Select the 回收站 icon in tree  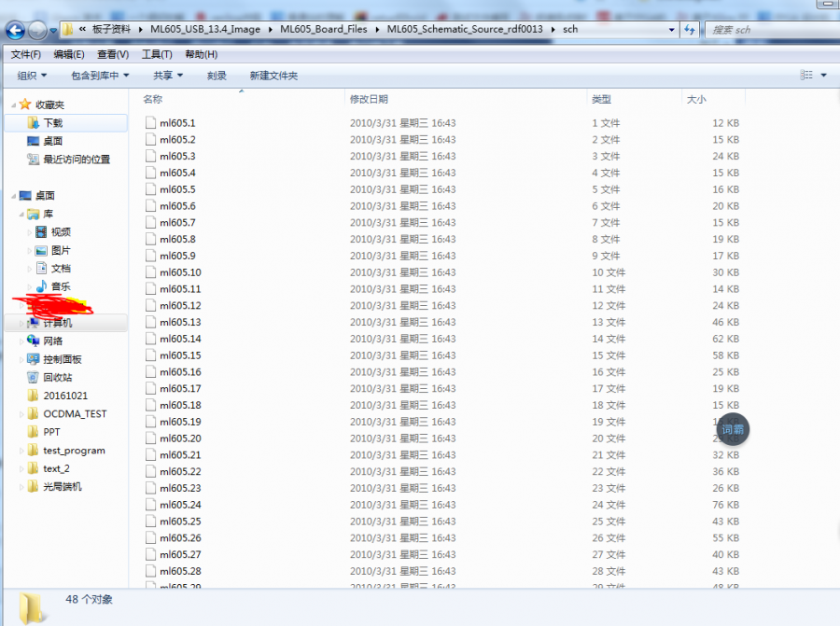34,378
